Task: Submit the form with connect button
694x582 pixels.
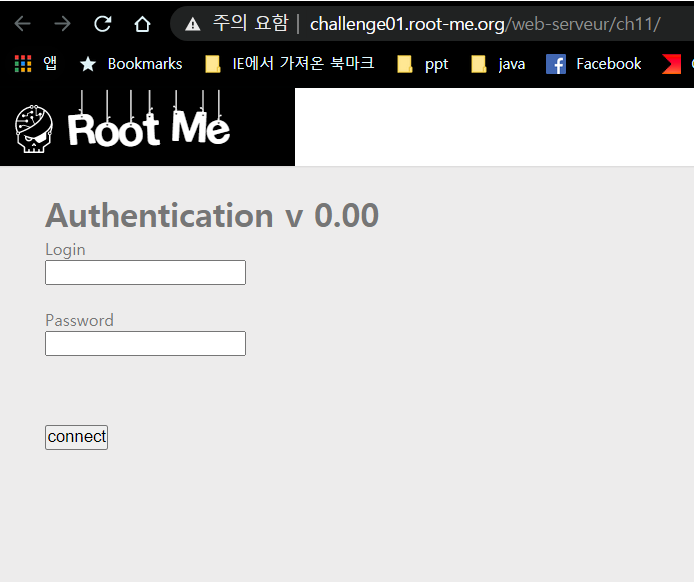Action: tap(76, 437)
